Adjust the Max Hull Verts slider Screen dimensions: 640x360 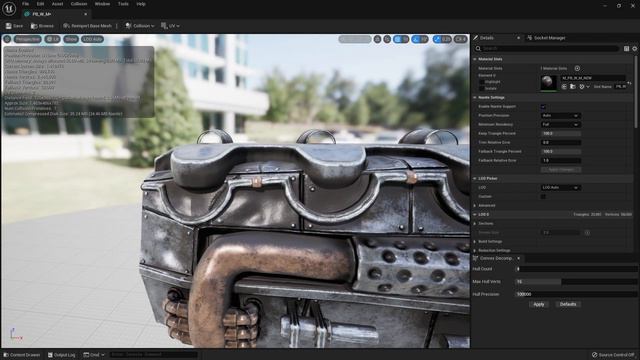click(576, 282)
